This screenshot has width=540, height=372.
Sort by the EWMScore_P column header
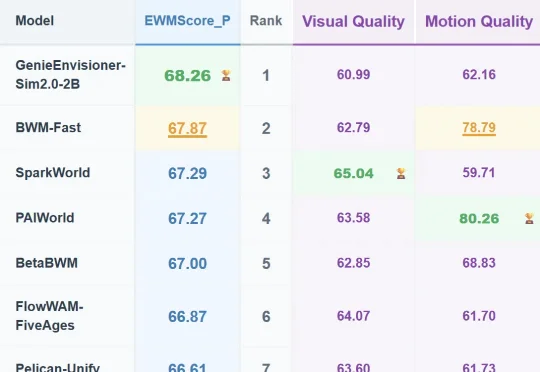187,21
